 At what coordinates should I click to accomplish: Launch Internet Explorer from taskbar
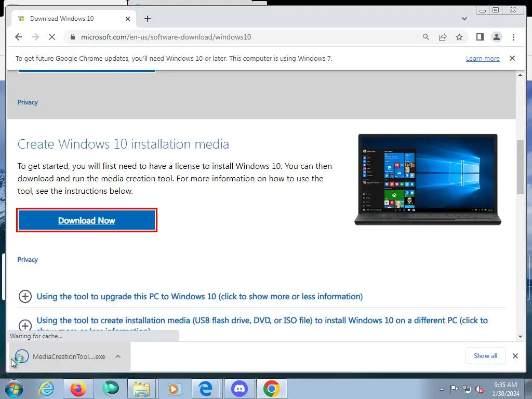coord(46,389)
